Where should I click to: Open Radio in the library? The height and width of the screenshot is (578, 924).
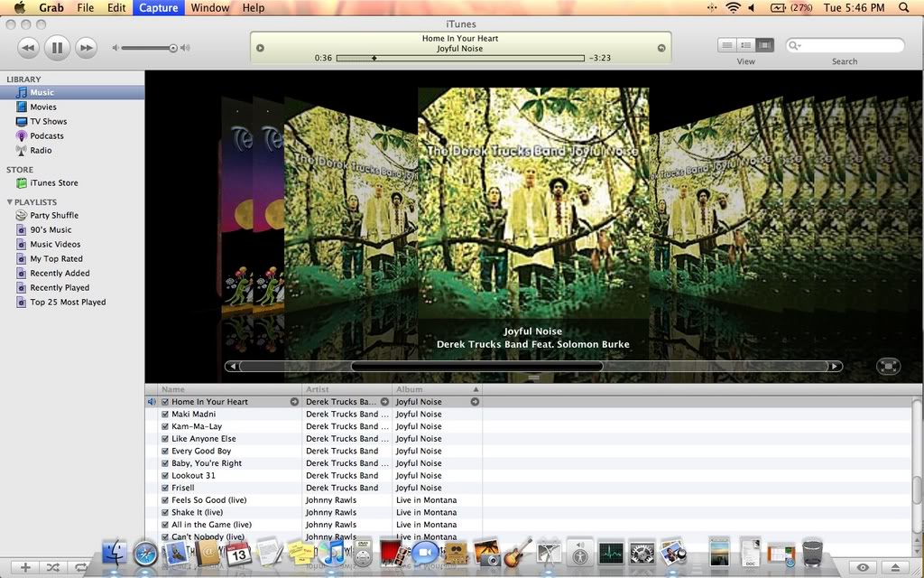[41, 150]
